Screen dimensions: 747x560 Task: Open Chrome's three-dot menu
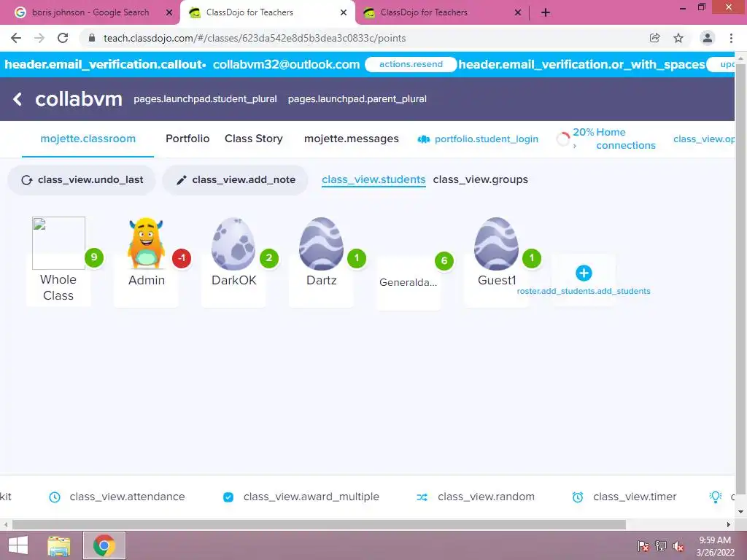[731, 38]
